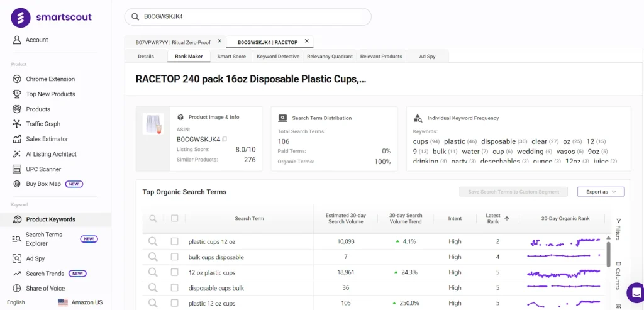
Task: Sort by Latest Rank column arrow
Action: pyautogui.click(x=507, y=218)
